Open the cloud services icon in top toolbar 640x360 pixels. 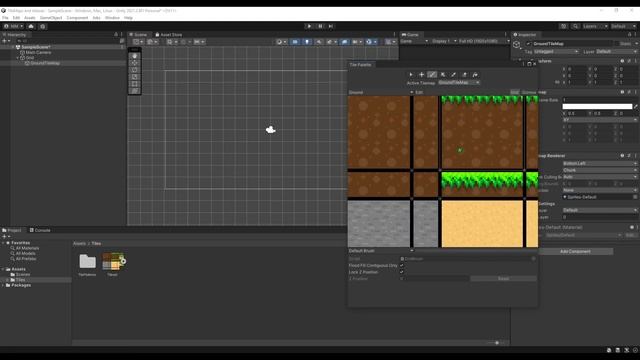(31, 26)
